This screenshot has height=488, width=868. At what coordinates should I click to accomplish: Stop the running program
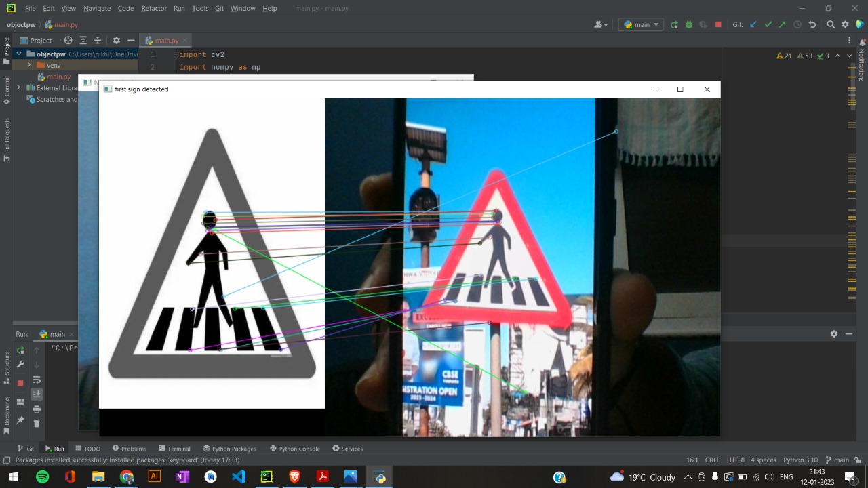pyautogui.click(x=718, y=24)
